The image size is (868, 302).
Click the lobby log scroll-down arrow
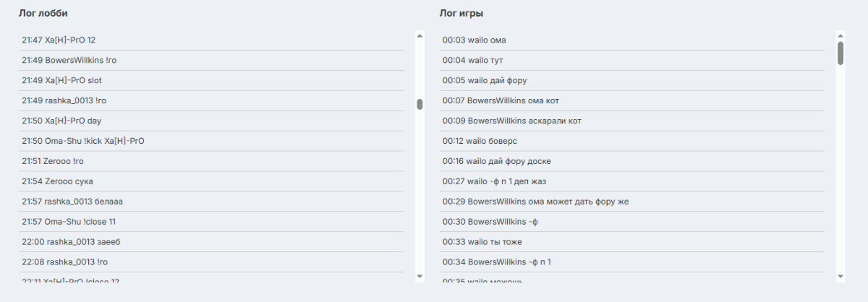pyautogui.click(x=420, y=277)
